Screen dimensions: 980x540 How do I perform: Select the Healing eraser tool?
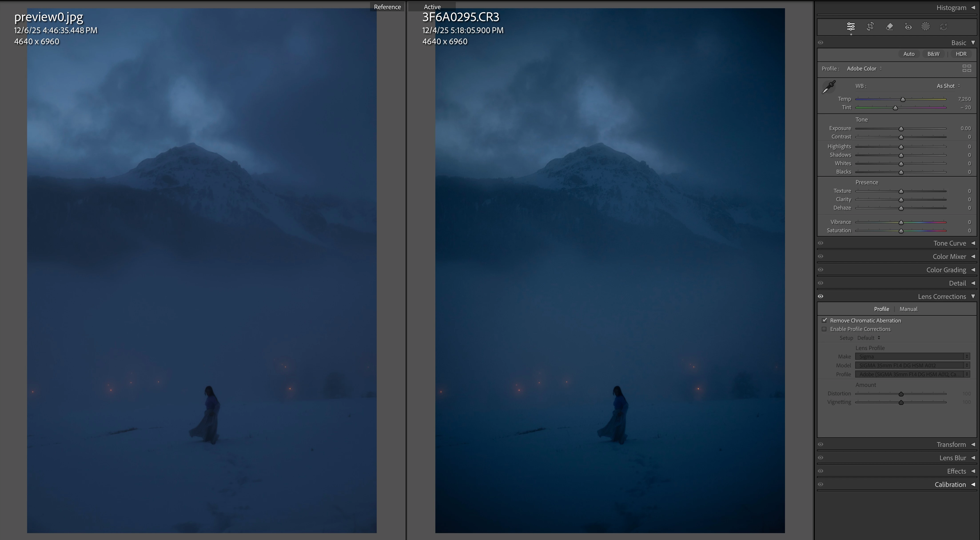click(x=889, y=27)
